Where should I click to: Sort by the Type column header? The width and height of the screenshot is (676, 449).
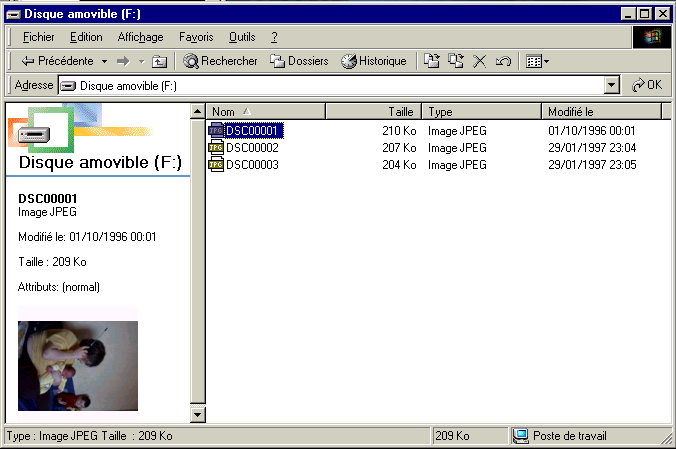pos(482,112)
